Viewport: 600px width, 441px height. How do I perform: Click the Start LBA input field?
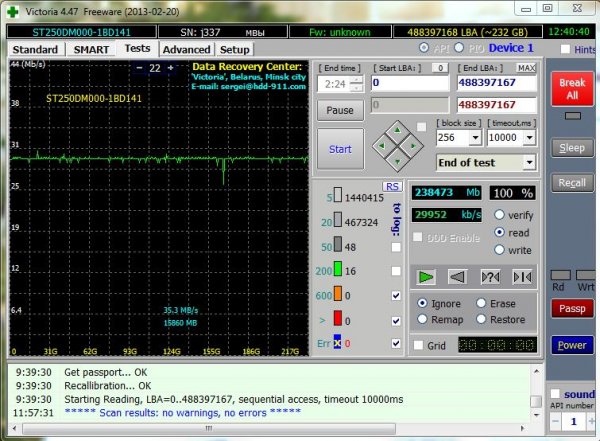[x=410, y=83]
